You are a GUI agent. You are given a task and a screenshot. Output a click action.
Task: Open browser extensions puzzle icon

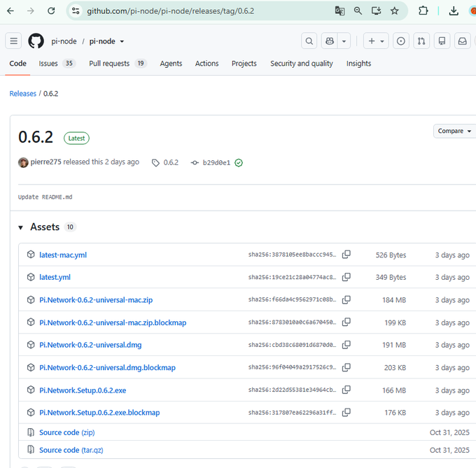pyautogui.click(x=423, y=11)
